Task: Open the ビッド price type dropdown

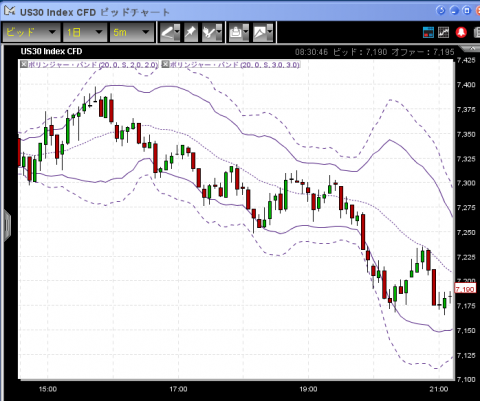Action: pos(31,32)
